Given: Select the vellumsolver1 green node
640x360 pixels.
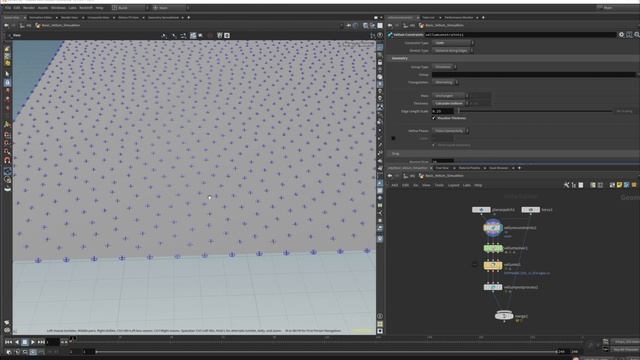Looking at the screenshot, I should [x=493, y=248].
